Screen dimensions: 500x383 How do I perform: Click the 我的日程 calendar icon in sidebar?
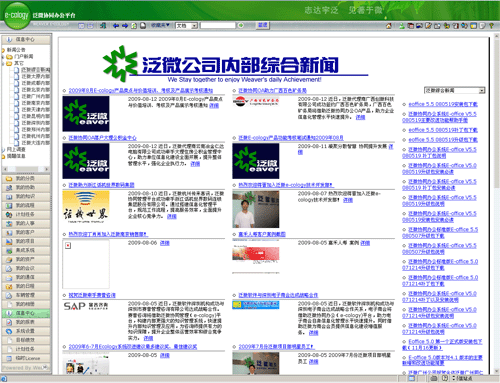coord(9,286)
